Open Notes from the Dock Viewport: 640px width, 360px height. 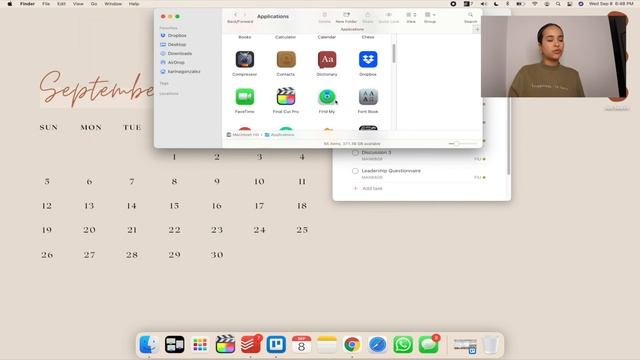(327, 345)
